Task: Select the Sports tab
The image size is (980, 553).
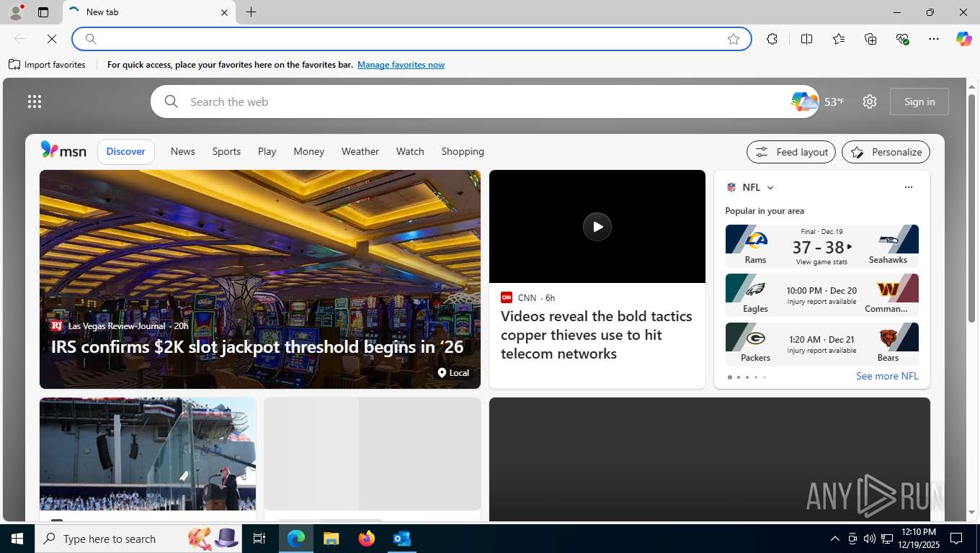Action: (226, 151)
